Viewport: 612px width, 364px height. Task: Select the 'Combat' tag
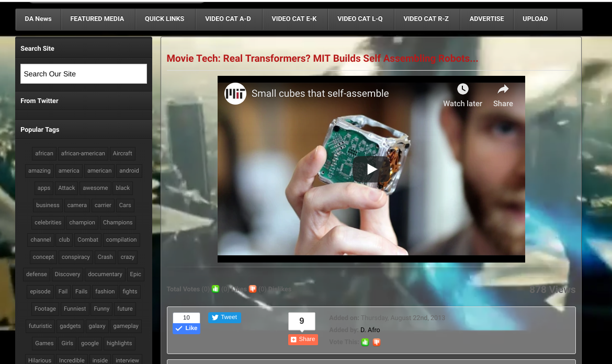tap(88, 240)
